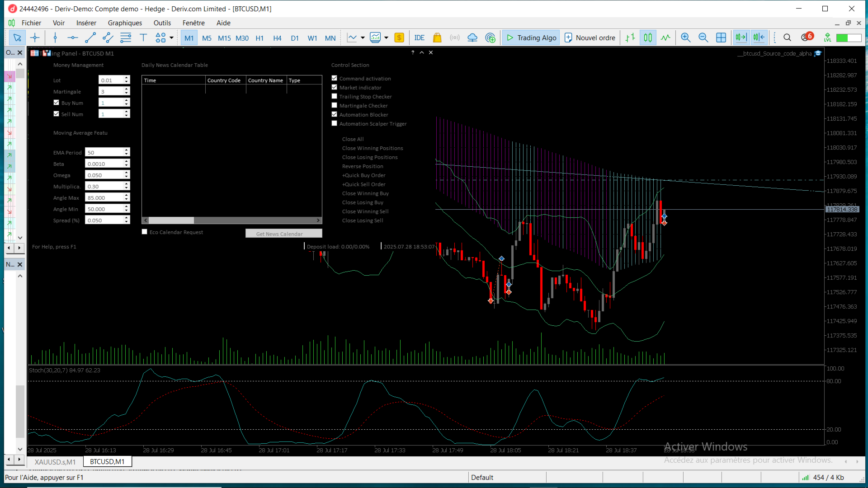This screenshot has width=868, height=488.
Task: Select the Fibonacci retracement tool
Action: (x=126, y=38)
